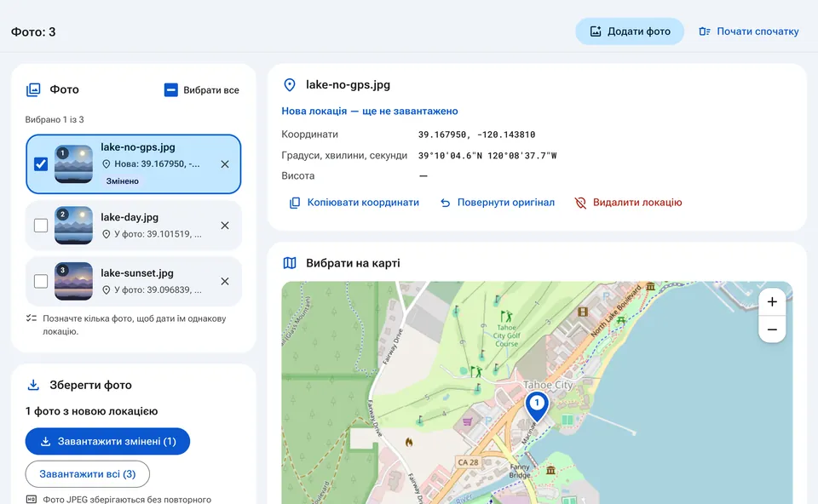
Task: Uncheck the lake-no-gps.jpg checkbox
Action: (x=41, y=164)
